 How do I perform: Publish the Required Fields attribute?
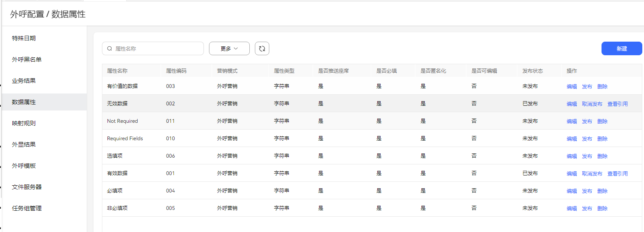coord(587,139)
